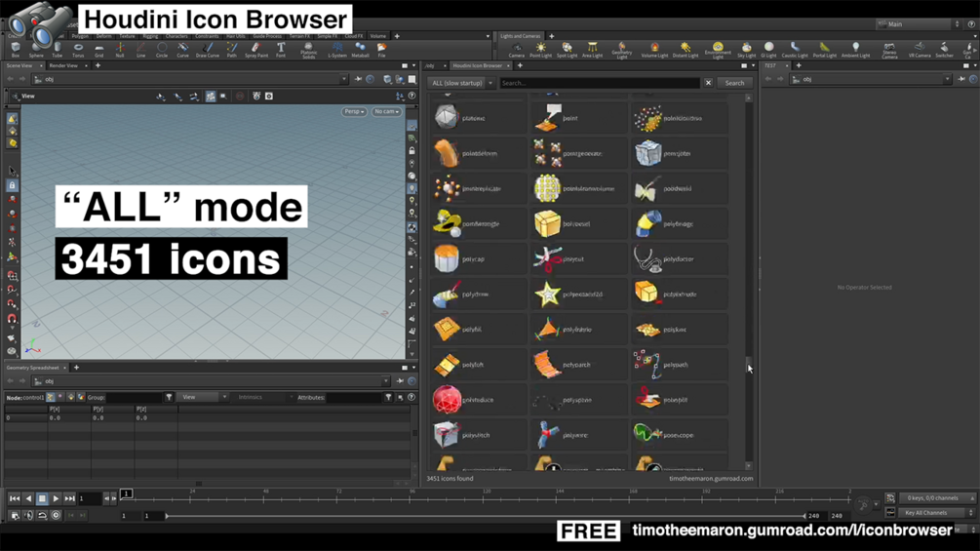Click the L-System shelf tool

pyautogui.click(x=336, y=50)
